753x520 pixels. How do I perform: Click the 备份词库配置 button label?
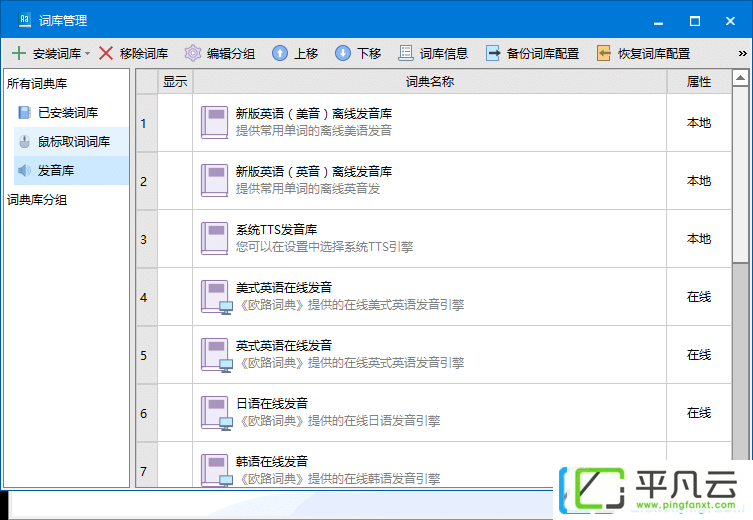[543, 53]
